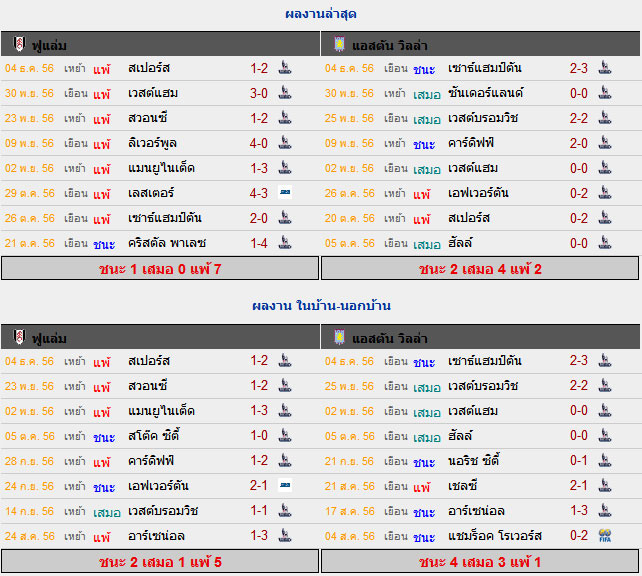The height and width of the screenshot is (576, 642).
Task: Click the score 1-0 beside สโต๊ค ซิตี้
Action: [x=259, y=435]
